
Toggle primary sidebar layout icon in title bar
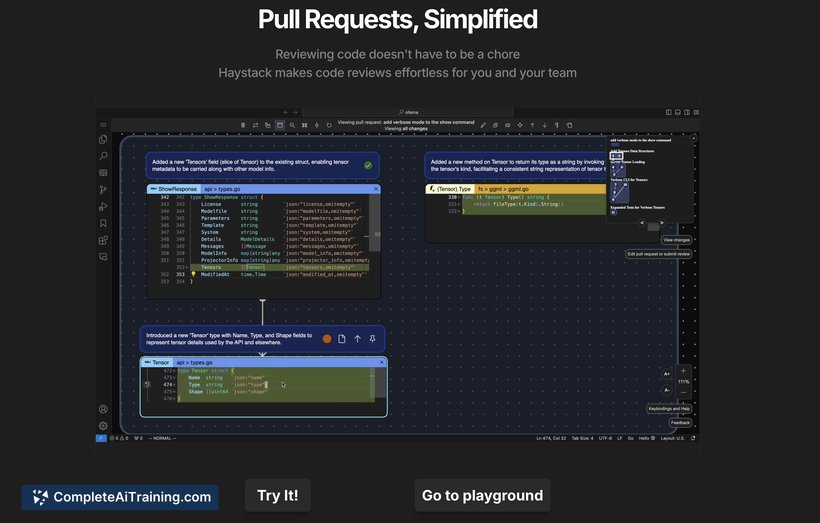pos(668,112)
